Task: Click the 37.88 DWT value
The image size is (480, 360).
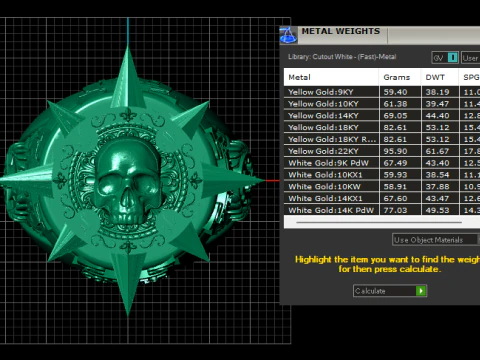Action: (438, 187)
